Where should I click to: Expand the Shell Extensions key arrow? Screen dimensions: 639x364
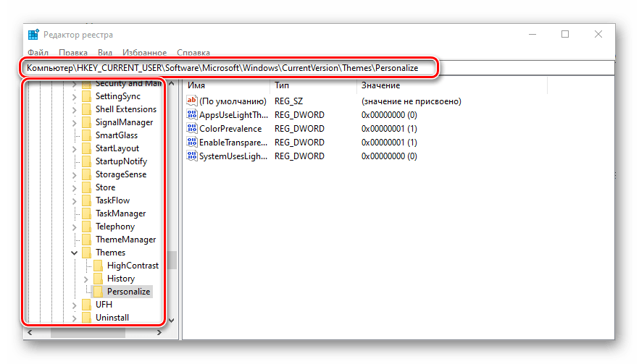75,109
